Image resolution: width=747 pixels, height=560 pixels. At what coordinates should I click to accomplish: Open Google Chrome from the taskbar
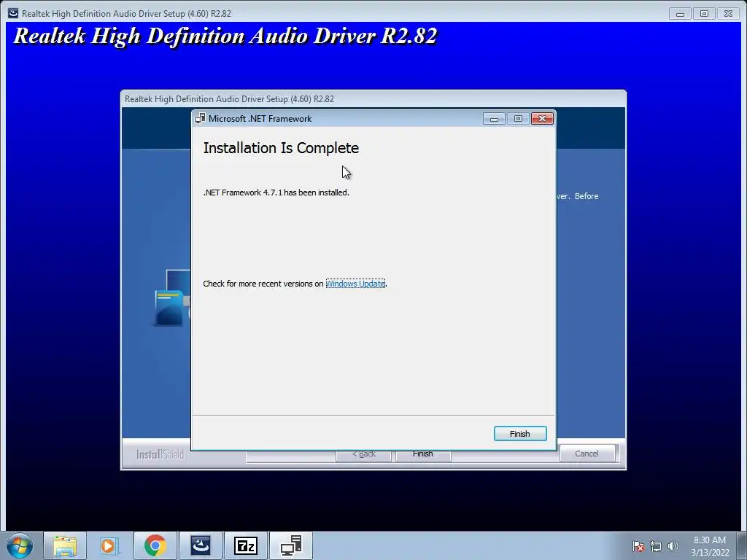(155, 545)
